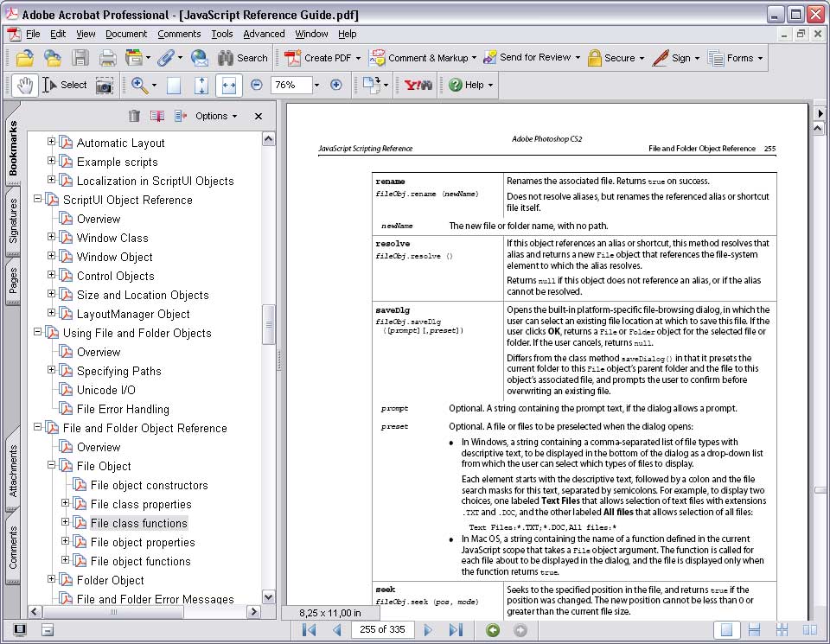Open the Document menu
The height and width of the screenshot is (644, 830).
[x=126, y=34]
